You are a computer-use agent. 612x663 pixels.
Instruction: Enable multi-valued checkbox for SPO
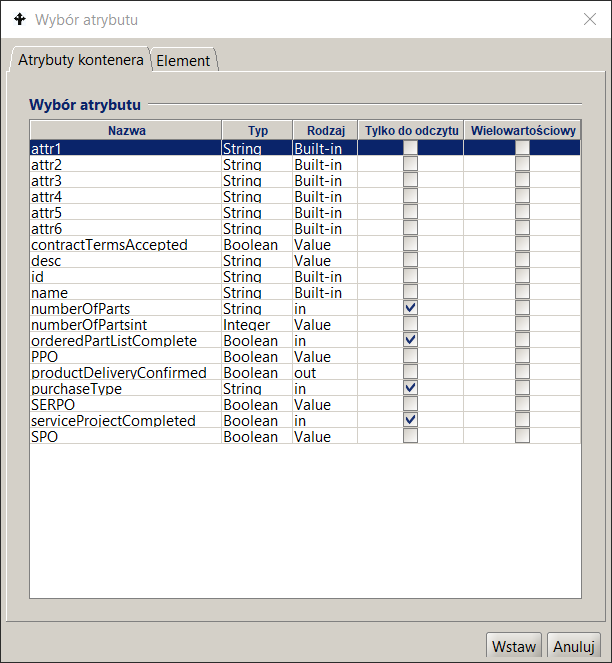pyautogui.click(x=522, y=436)
